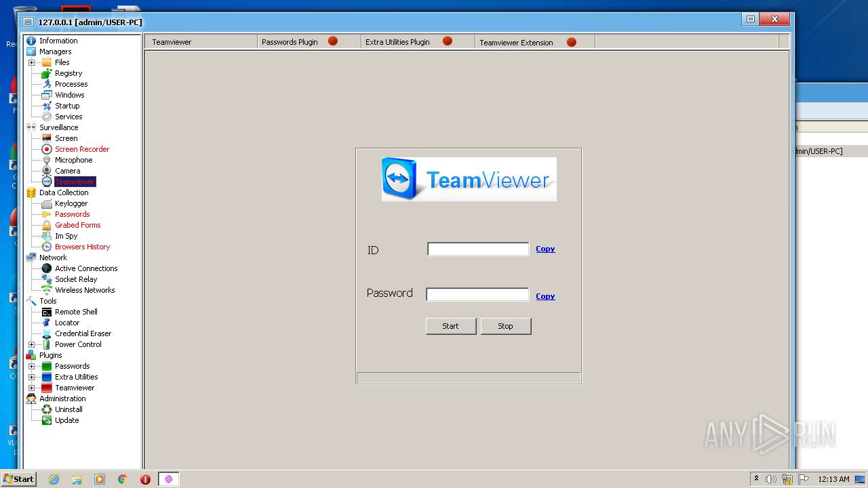Open the Windows Start menu
Viewport: 868px width, 488px height.
tap(18, 479)
